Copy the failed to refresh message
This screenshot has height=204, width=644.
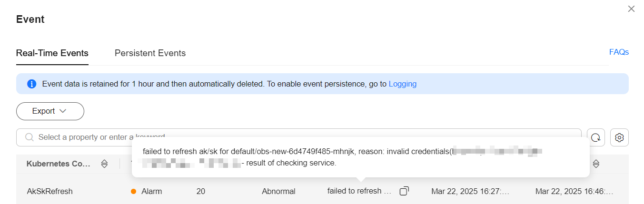(404, 191)
